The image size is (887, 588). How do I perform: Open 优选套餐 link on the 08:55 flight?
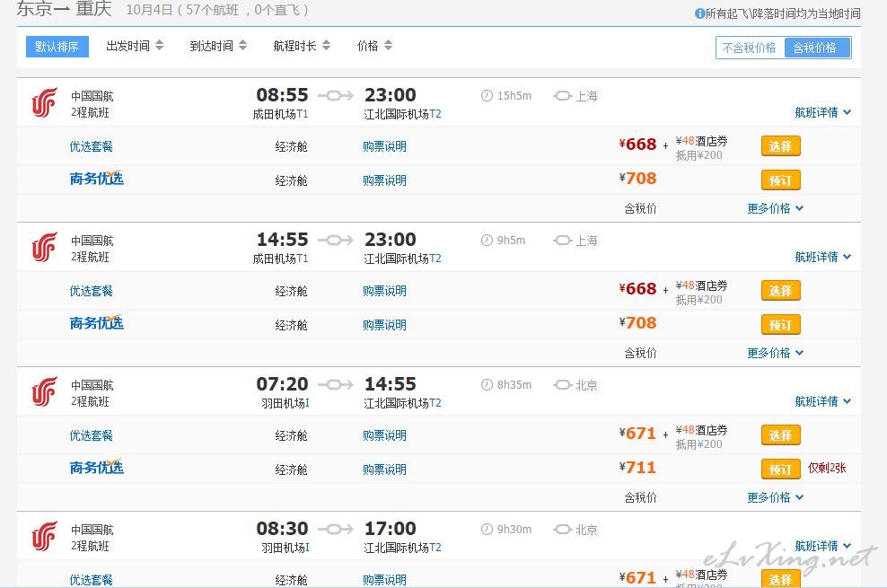coord(91,146)
